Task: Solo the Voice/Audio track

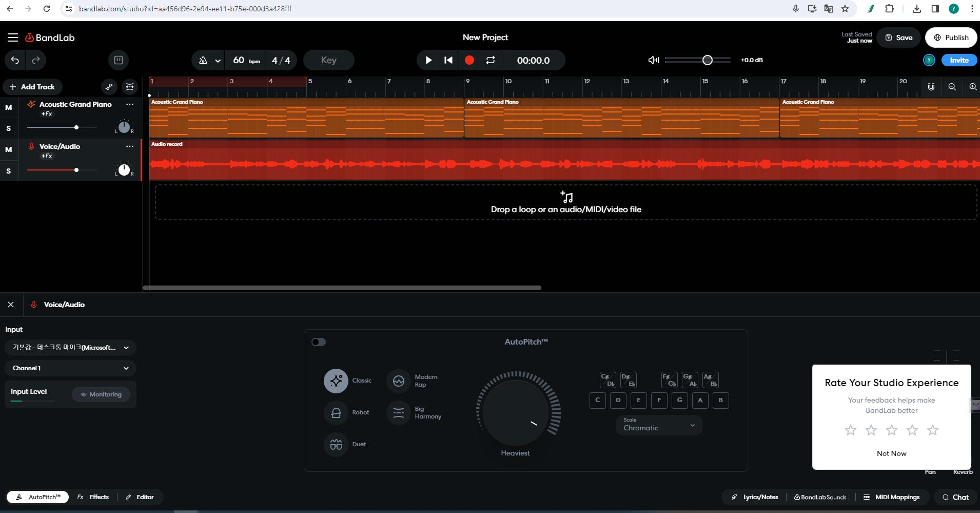Action: [9, 171]
